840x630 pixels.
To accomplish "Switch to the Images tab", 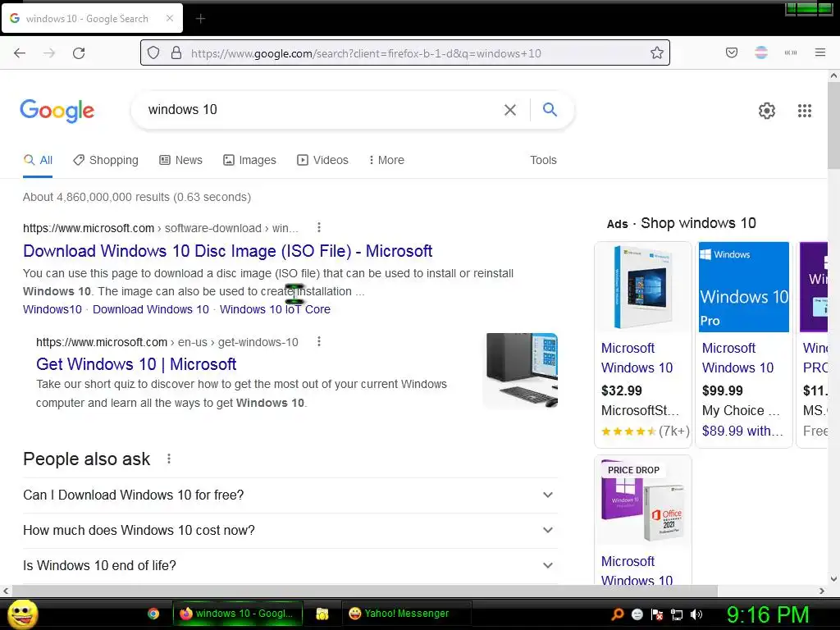I will tap(249, 160).
